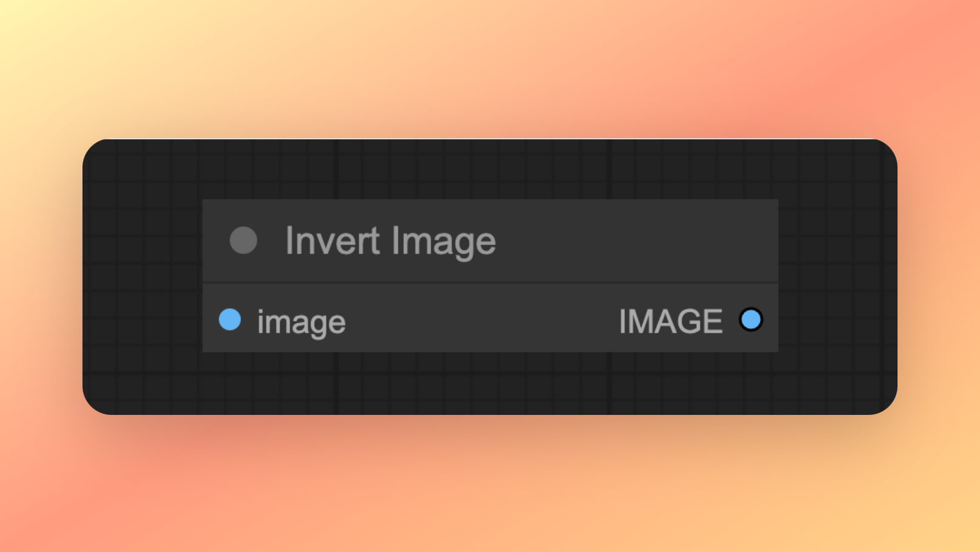Viewport: 980px width, 552px height.
Task: Click the word "Invert" in the node header
Action: point(333,241)
